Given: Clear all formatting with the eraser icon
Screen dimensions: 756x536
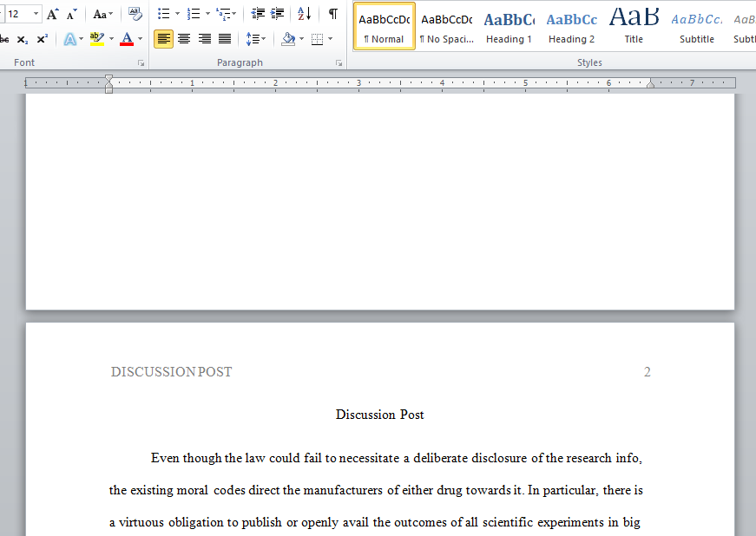Looking at the screenshot, I should point(135,14).
